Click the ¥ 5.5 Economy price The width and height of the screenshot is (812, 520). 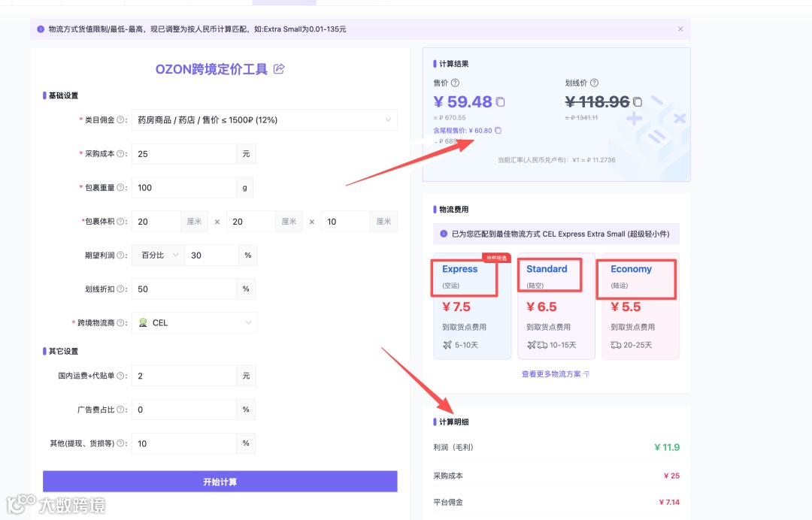click(626, 307)
